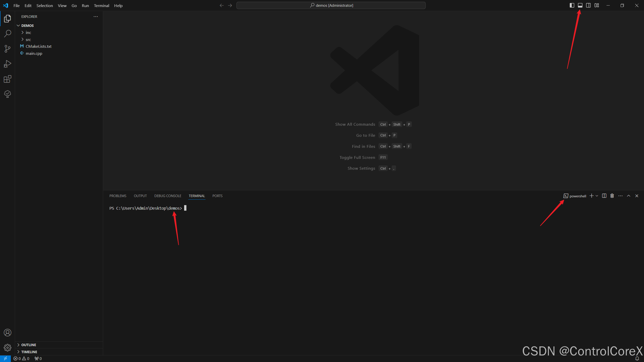644x362 pixels.
Task: Toggle the panel visibility
Action: [580, 5]
